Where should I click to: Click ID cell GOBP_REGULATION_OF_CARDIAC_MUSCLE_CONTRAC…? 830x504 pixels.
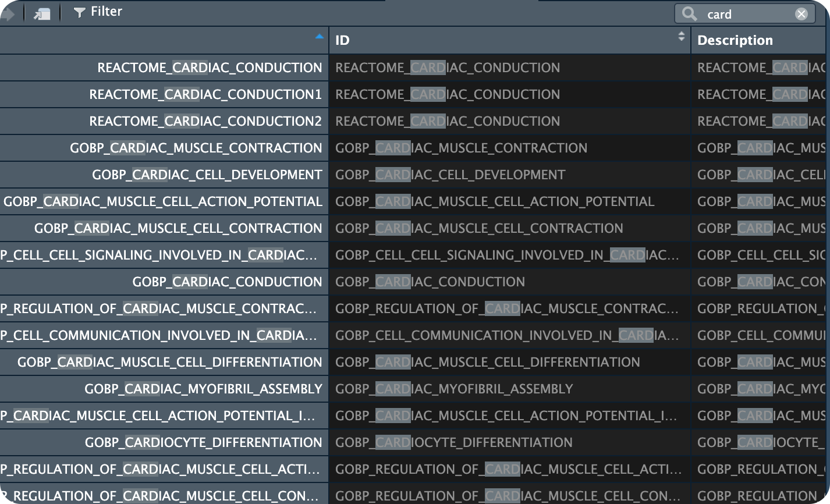click(x=510, y=308)
